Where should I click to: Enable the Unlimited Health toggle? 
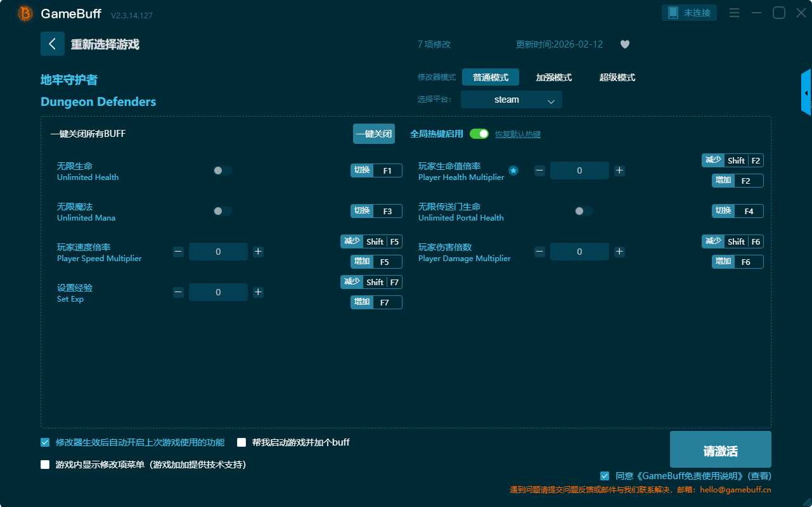(x=222, y=170)
